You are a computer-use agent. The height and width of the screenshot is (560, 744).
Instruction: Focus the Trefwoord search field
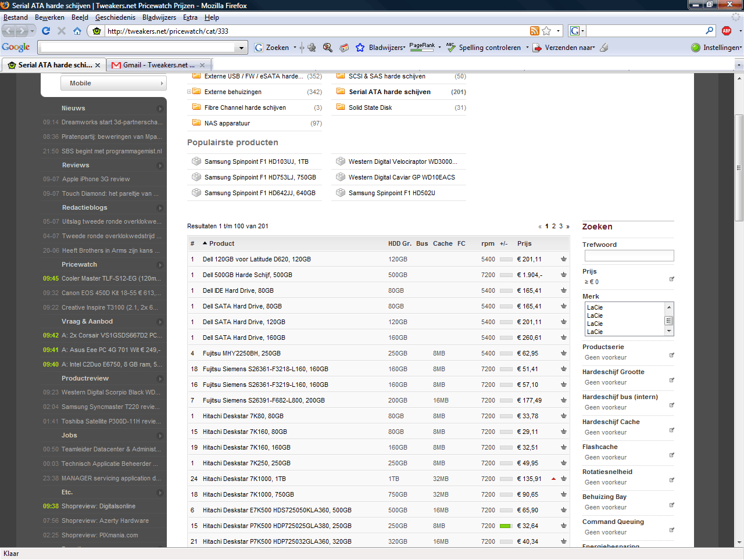coord(629,256)
